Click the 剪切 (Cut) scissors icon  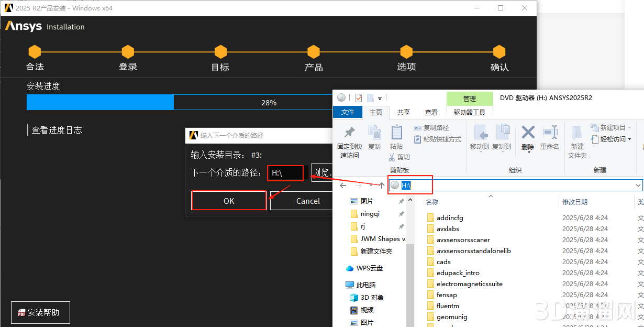(392, 157)
